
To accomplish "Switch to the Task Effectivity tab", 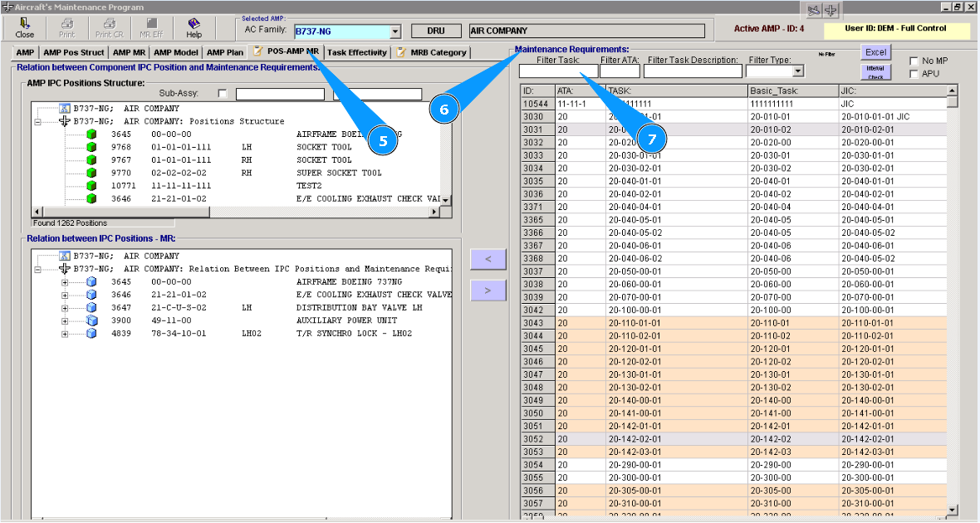I will 356,52.
